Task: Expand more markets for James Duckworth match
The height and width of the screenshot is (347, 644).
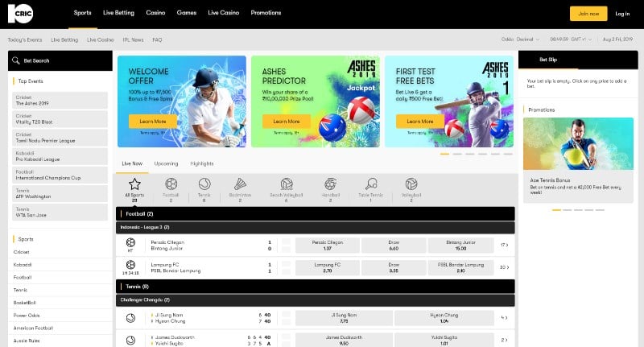Action: [x=504, y=340]
